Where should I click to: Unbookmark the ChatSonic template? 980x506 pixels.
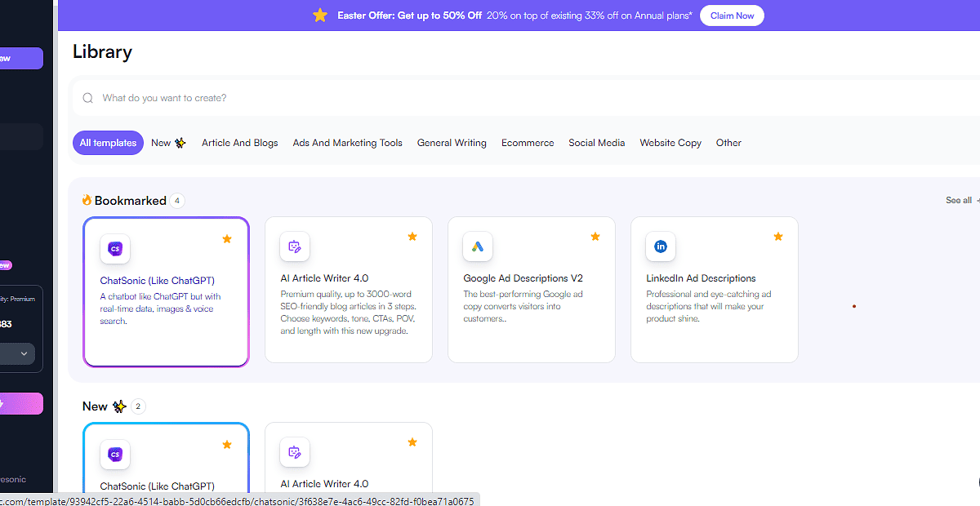pyautogui.click(x=227, y=239)
